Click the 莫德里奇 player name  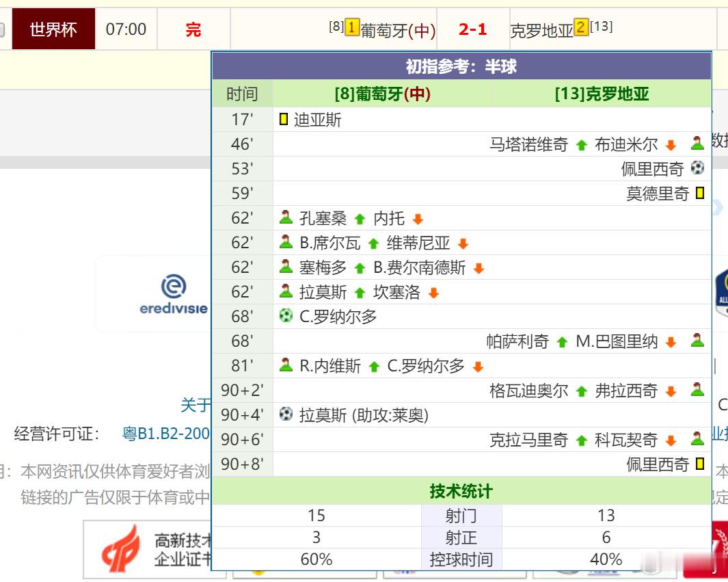click(x=658, y=194)
